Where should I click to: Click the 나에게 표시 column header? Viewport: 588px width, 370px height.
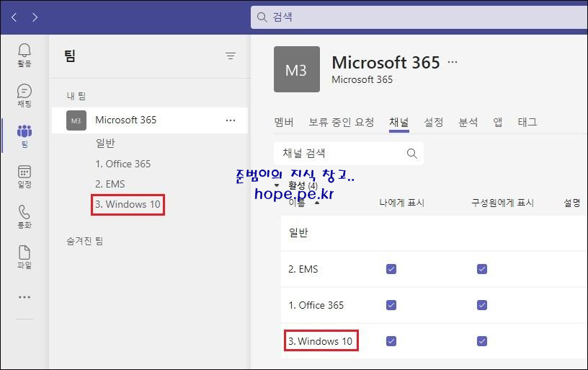[x=401, y=203]
